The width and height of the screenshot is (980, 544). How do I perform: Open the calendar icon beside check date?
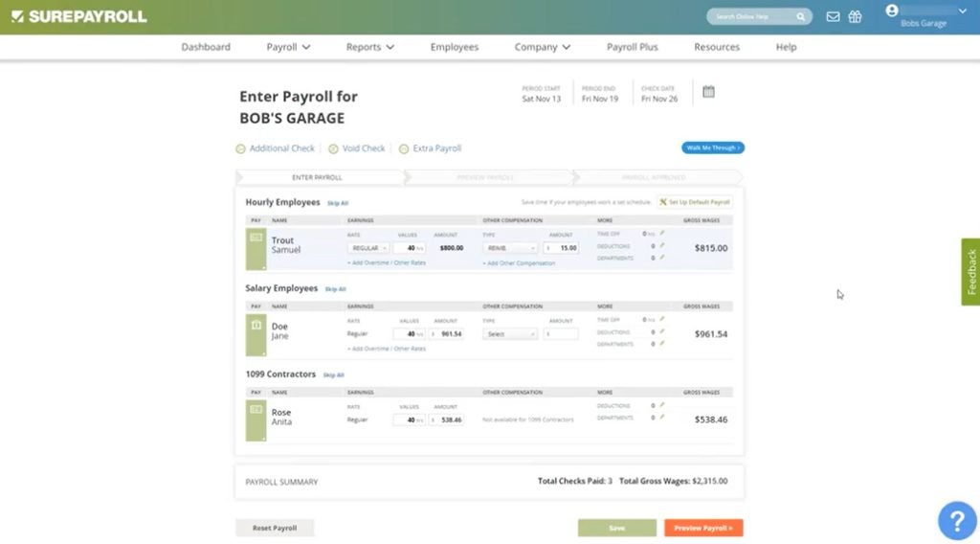[x=708, y=92]
